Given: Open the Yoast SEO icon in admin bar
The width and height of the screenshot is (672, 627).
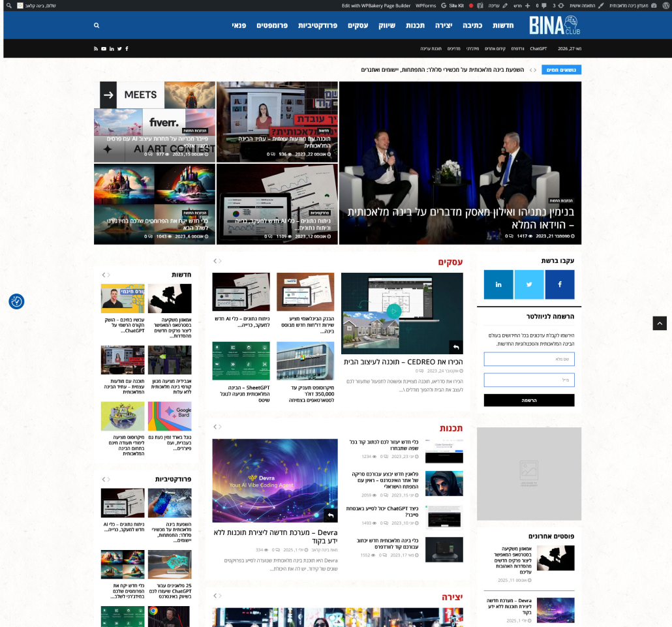Looking at the screenshot, I should click(x=480, y=6).
